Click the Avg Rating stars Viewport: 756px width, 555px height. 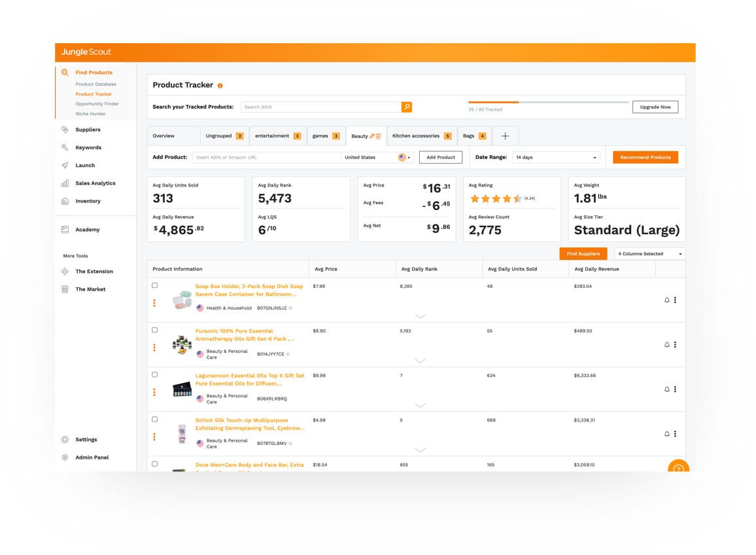point(496,198)
